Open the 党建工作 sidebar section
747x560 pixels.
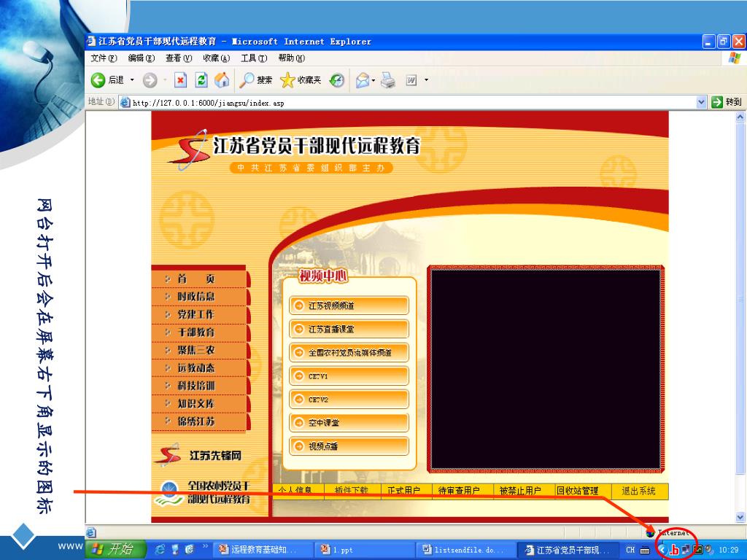coord(199,314)
